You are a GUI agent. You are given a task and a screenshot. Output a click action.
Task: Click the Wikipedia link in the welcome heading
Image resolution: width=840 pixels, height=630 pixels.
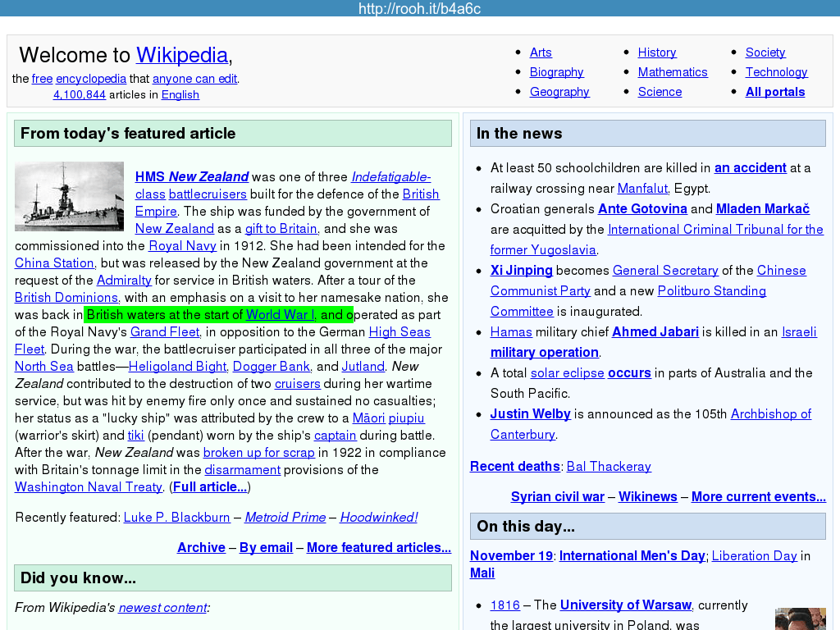tap(181, 55)
